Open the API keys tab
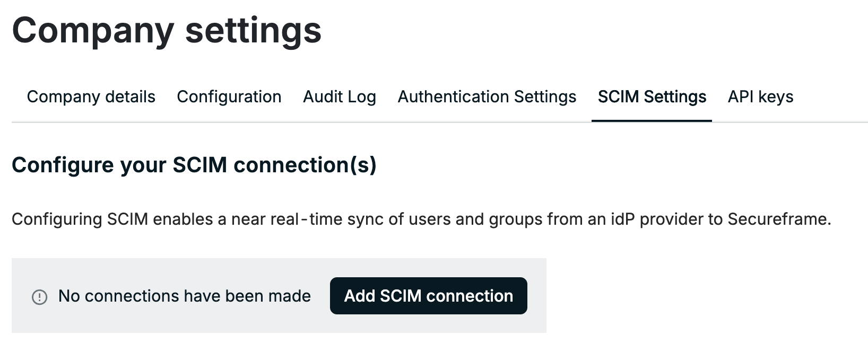 [761, 97]
